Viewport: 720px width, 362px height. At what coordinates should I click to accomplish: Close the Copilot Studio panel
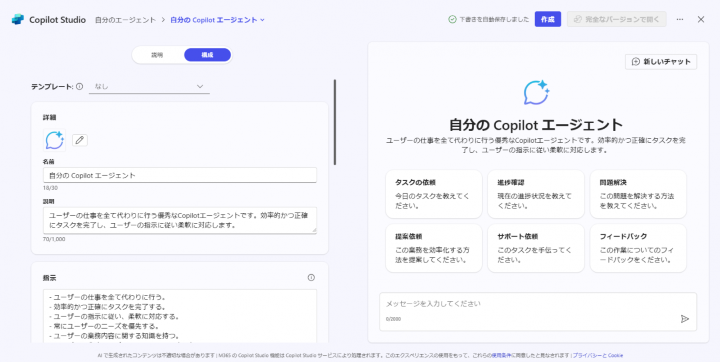coord(701,19)
